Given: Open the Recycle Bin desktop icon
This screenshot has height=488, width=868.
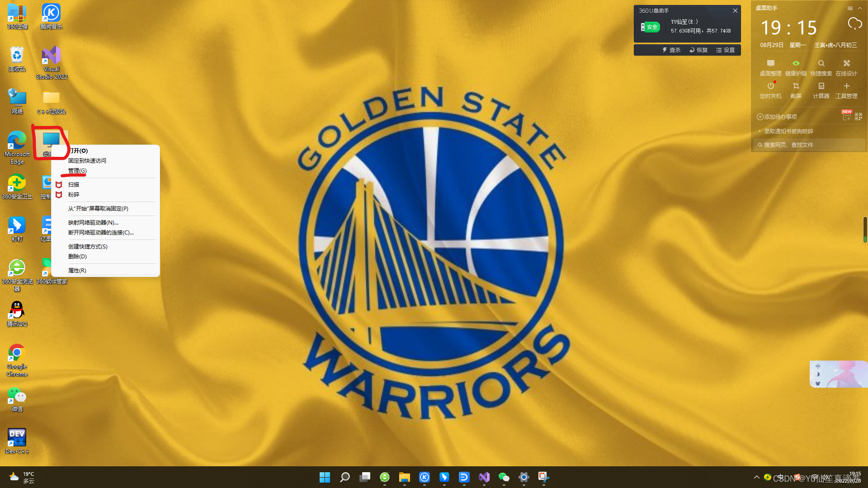Looking at the screenshot, I should (17, 56).
